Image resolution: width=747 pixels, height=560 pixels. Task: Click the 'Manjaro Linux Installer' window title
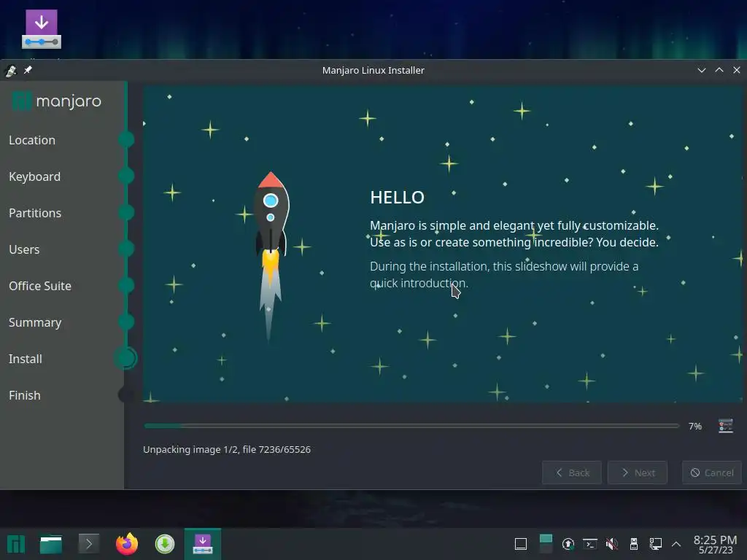373,70
